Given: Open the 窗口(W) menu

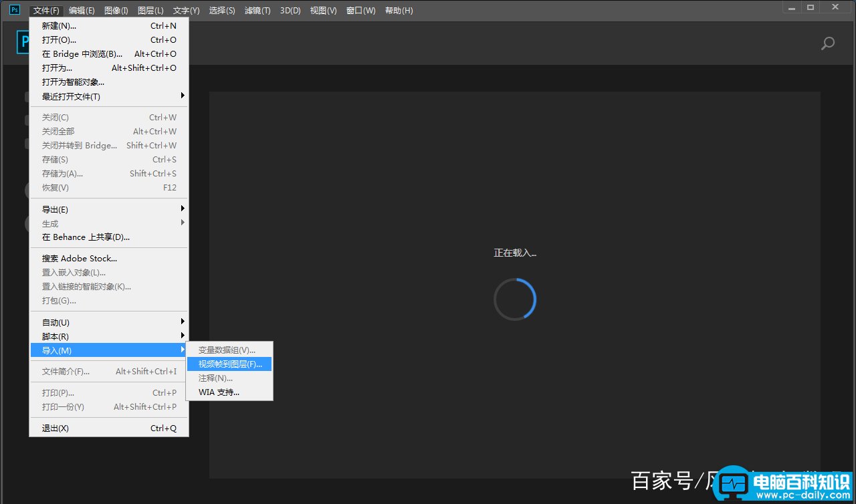Looking at the screenshot, I should tap(360, 11).
